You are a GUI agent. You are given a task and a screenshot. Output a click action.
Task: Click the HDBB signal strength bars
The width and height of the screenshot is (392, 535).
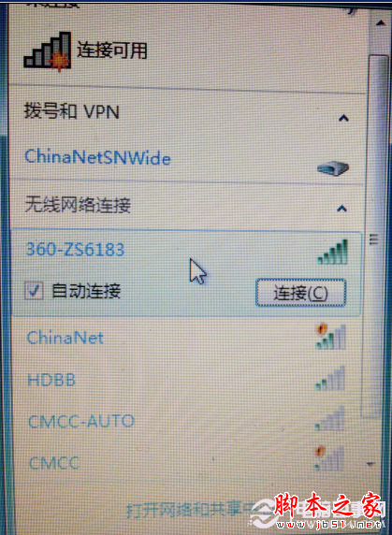point(330,379)
